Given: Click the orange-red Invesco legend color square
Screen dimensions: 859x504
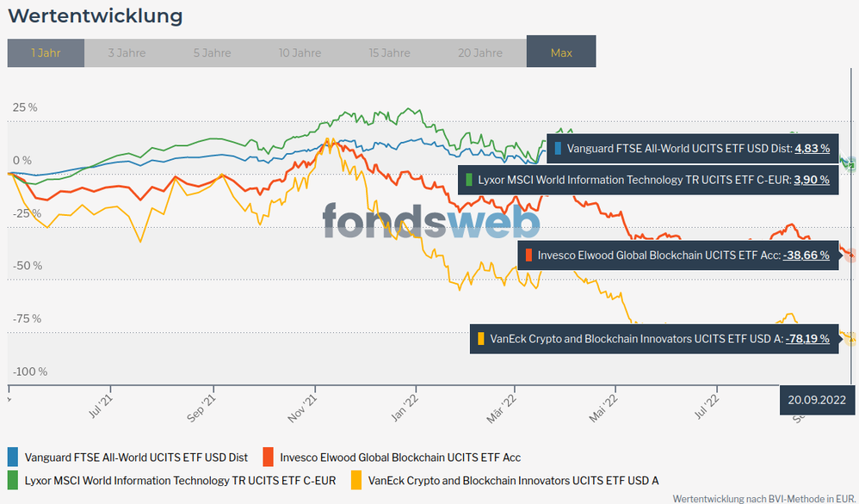Looking at the screenshot, I should [x=268, y=457].
